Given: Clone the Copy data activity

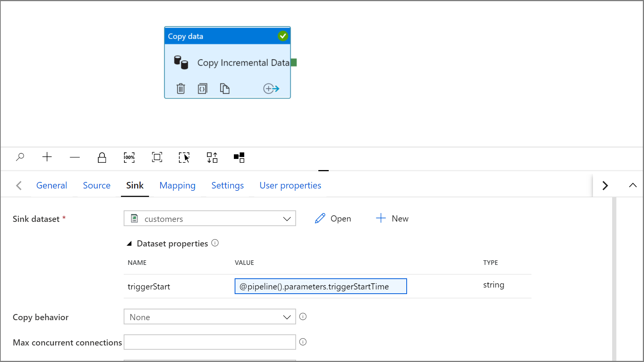Looking at the screenshot, I should 225,89.
